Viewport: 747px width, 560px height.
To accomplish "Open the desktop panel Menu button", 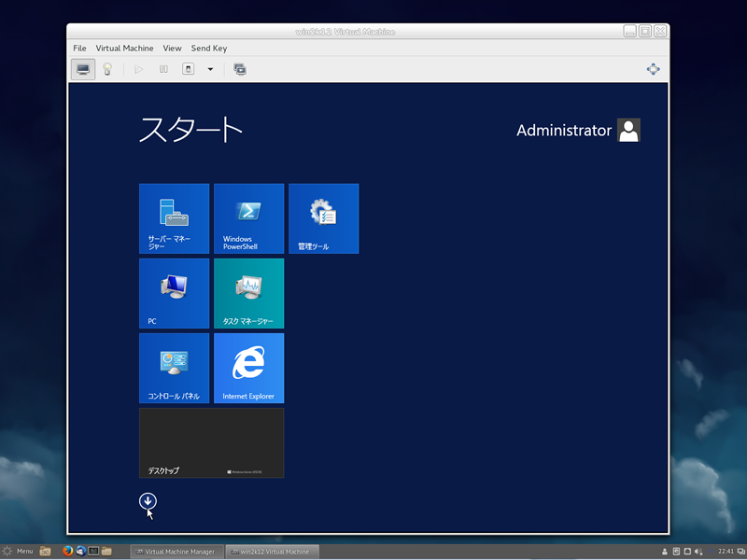I will pos(25,552).
